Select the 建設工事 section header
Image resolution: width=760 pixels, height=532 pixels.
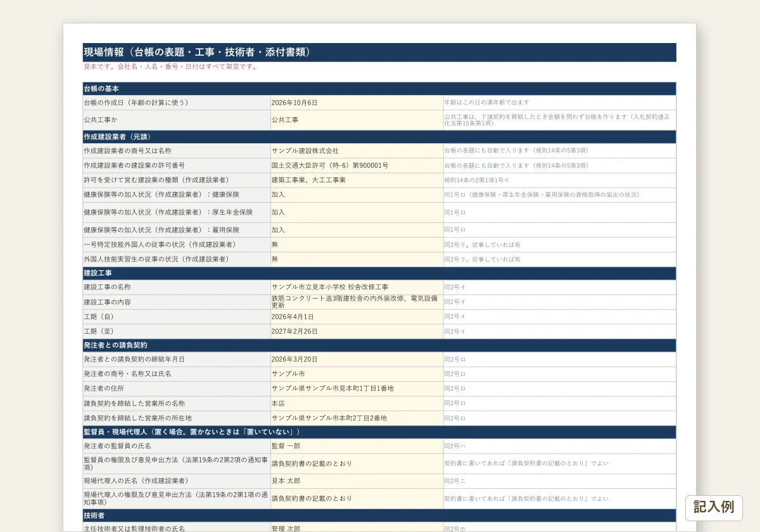click(379, 273)
